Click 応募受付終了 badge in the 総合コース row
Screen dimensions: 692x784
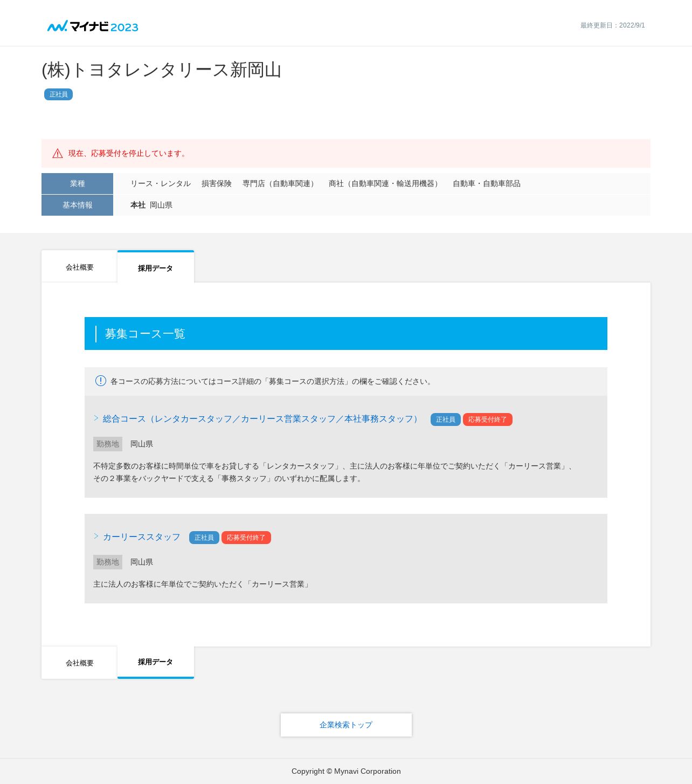pyautogui.click(x=488, y=419)
